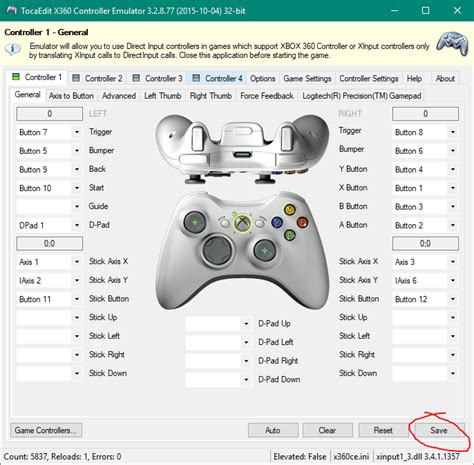Click the x360ce.ini status bar entry

(351, 457)
